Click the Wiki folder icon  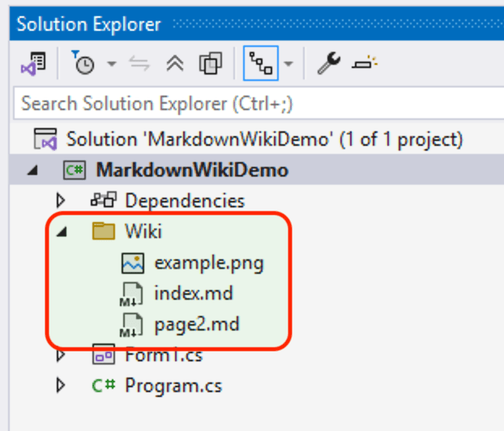point(104,232)
